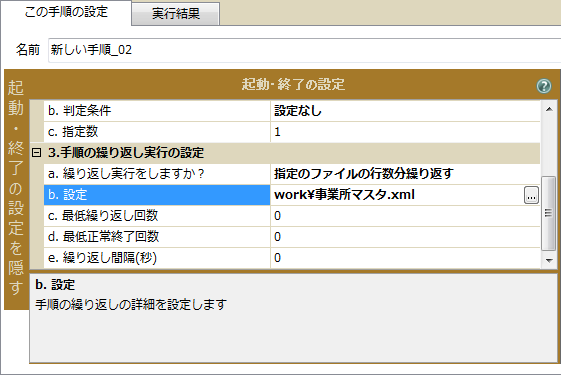Screen dimensions: 561x375
Task: Select e. 繰り返し間隔(秒) row label
Action: (157, 258)
